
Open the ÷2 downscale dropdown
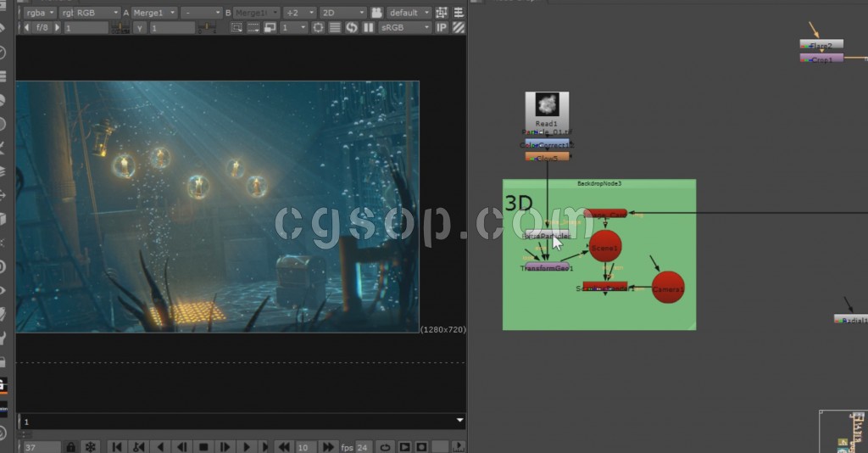click(299, 12)
